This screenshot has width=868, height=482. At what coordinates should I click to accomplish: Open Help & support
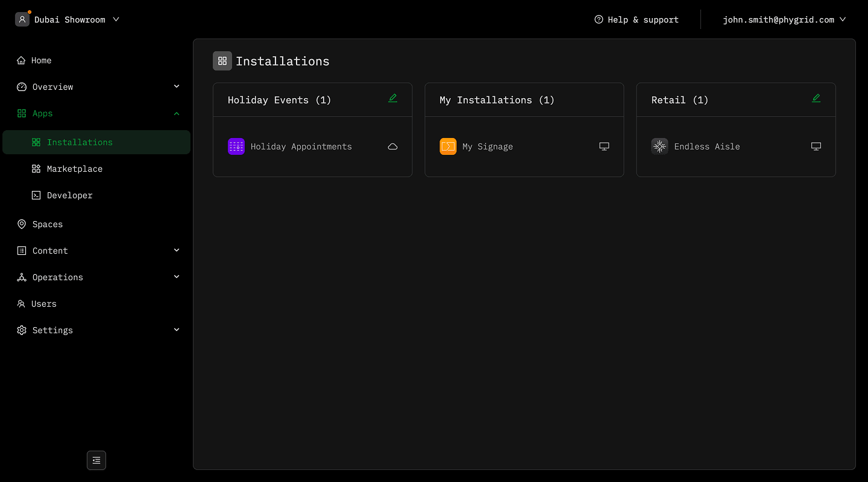click(x=637, y=19)
